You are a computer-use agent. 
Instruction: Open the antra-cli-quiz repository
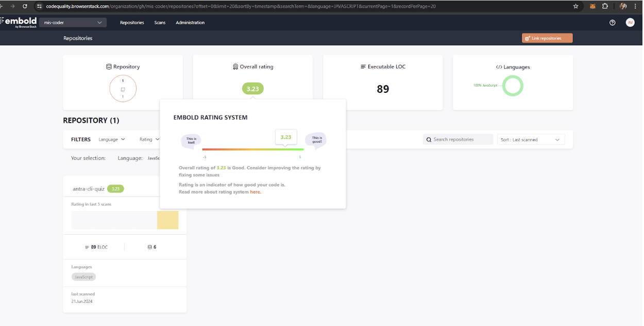coord(89,189)
